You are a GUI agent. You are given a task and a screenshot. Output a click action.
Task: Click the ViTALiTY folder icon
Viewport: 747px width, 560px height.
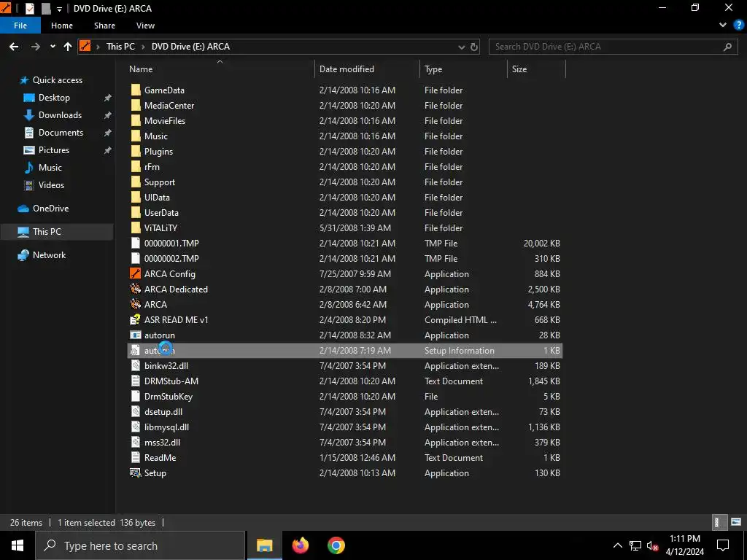135,227
